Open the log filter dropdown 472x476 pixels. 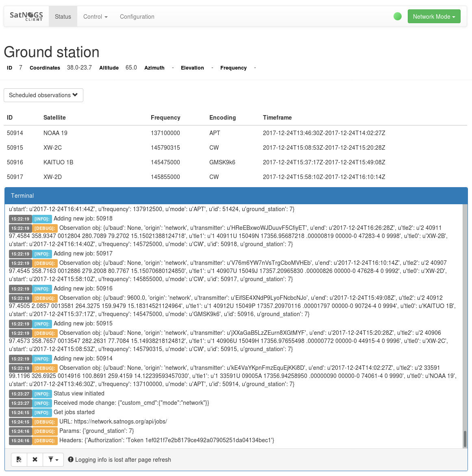click(x=53, y=460)
